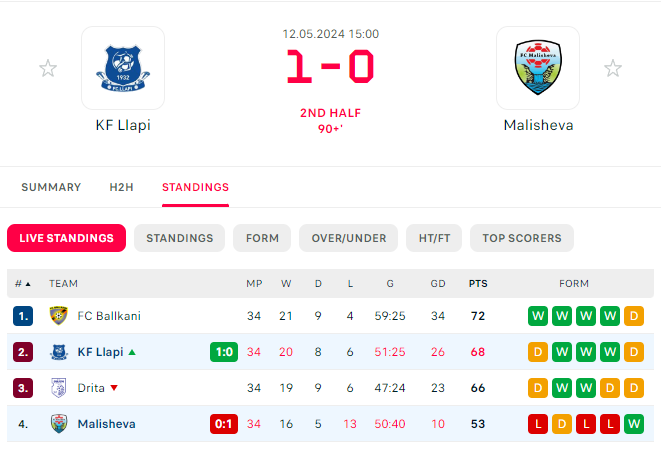The width and height of the screenshot is (661, 449).
Task: Sort table by the # rank column
Action: click(23, 283)
